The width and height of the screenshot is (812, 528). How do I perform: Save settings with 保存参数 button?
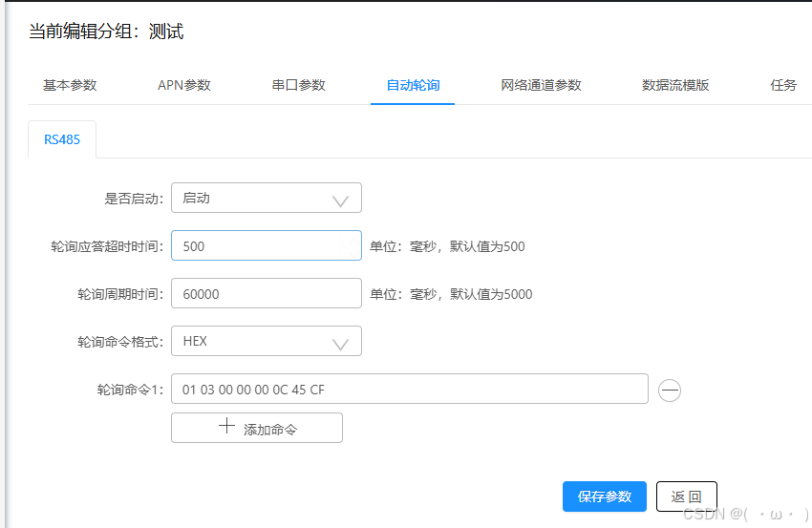[605, 496]
